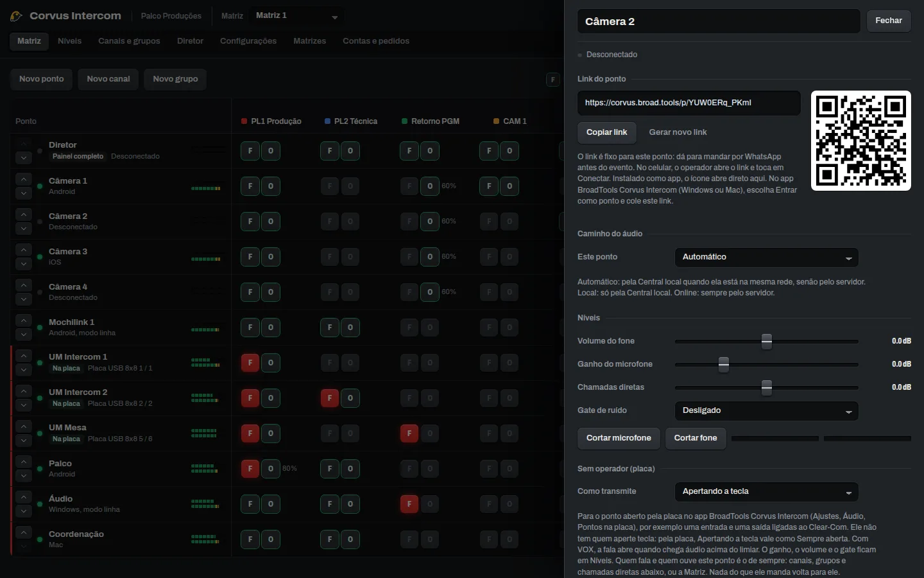Toggle O for Mochilink 1 on PL2 Técnica
This screenshot has width=924, height=578.
350,328
